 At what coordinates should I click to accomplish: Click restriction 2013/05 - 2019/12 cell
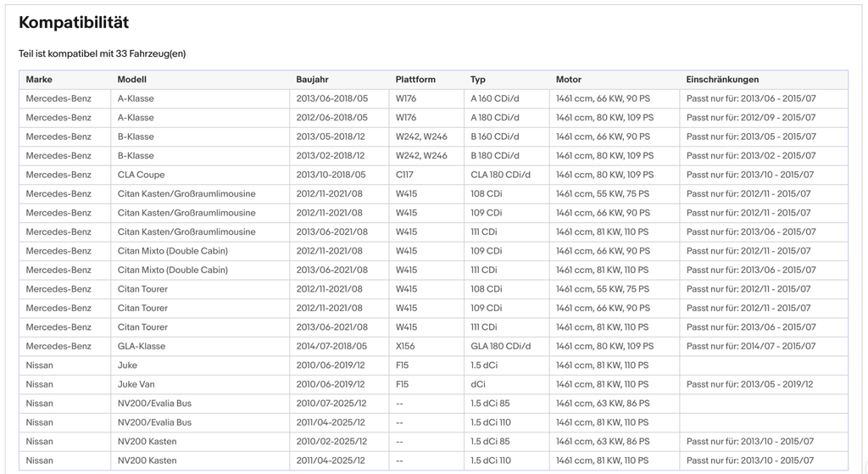[764, 384]
